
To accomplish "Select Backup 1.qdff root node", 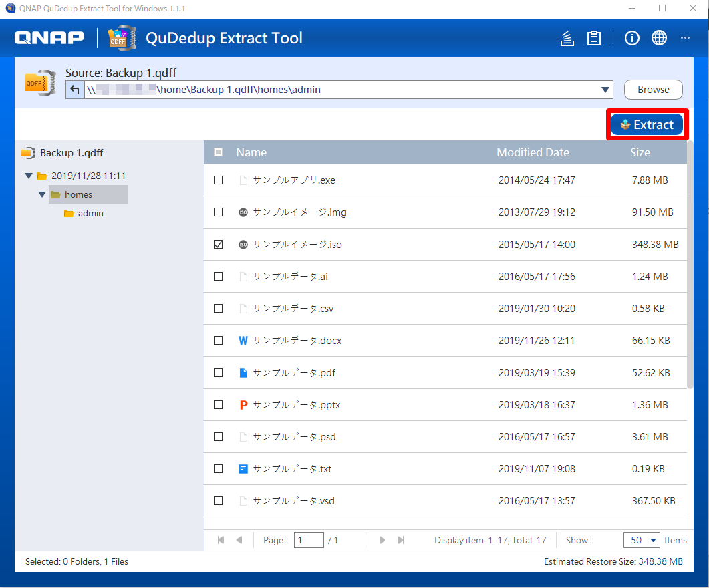I will click(x=72, y=153).
